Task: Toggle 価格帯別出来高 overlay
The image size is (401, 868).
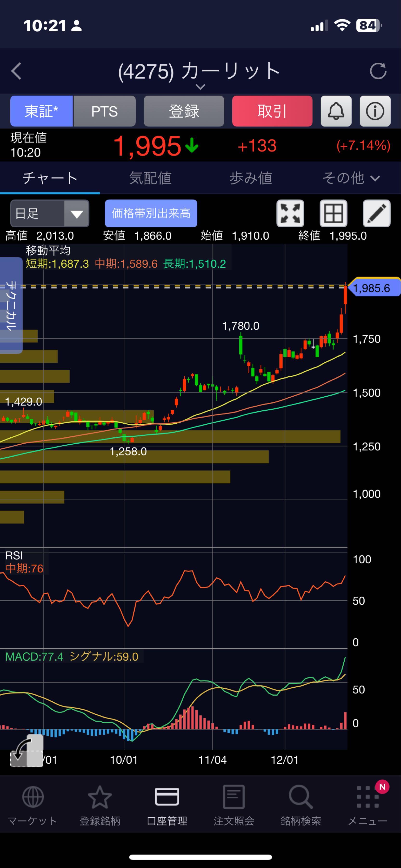Action: [151, 214]
